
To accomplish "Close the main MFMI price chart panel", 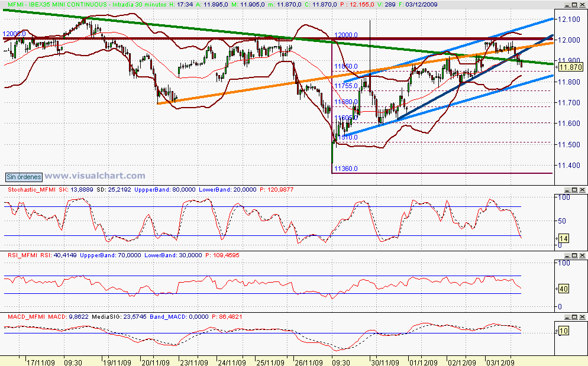I will pyautogui.click(x=582, y=5).
